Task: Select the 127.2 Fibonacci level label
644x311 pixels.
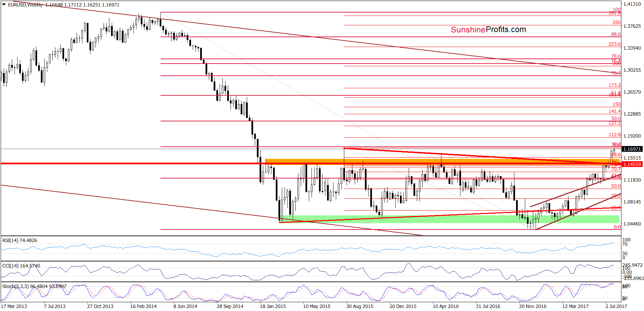Action: (x=615, y=123)
